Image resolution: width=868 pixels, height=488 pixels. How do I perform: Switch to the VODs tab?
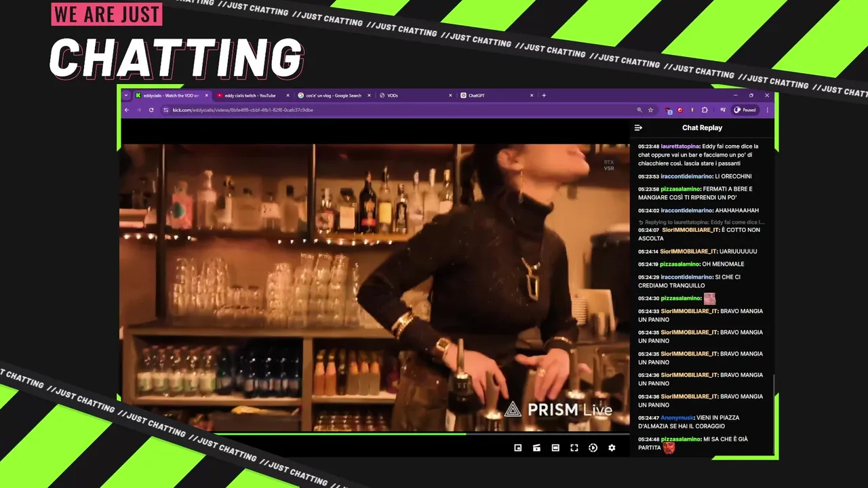coord(415,96)
